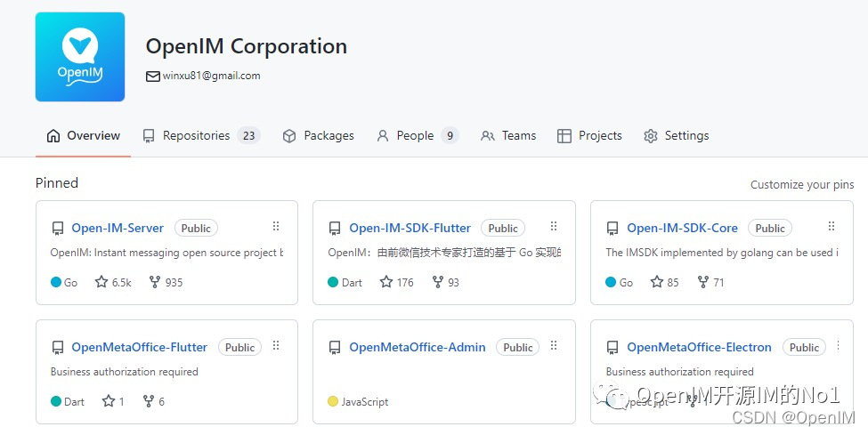Click the repo icon beside Open-IM-SDK-Flutter
The height and width of the screenshot is (435, 868).
[335, 228]
